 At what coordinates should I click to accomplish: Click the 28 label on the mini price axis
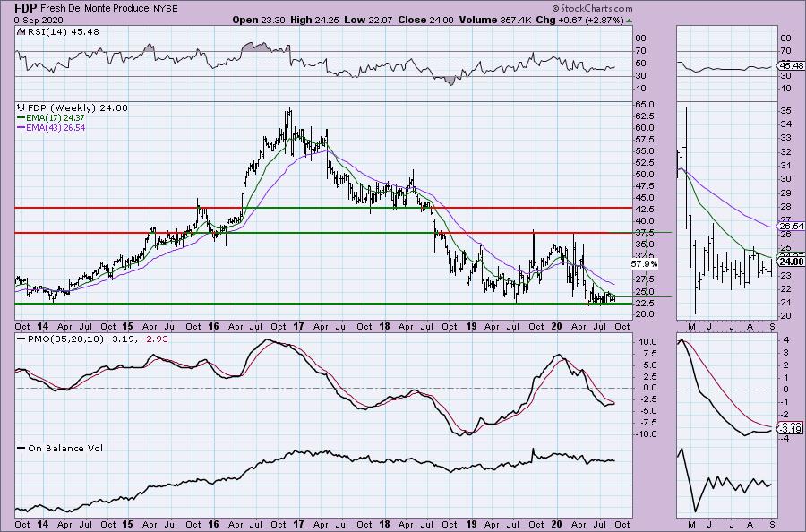pyautogui.click(x=786, y=206)
